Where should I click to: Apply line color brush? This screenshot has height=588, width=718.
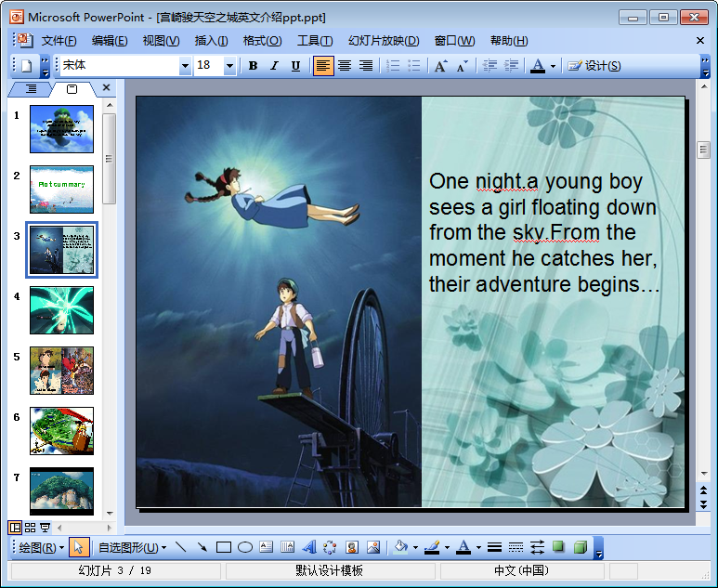(x=432, y=547)
